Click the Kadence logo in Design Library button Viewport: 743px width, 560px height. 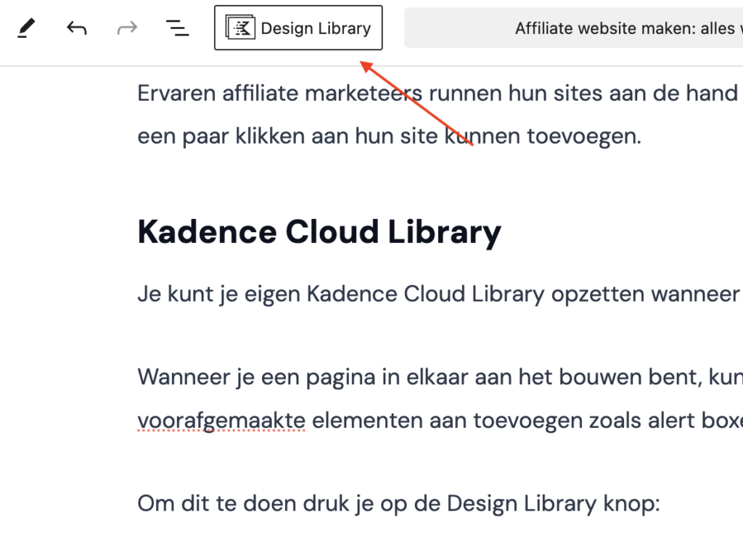pos(240,28)
